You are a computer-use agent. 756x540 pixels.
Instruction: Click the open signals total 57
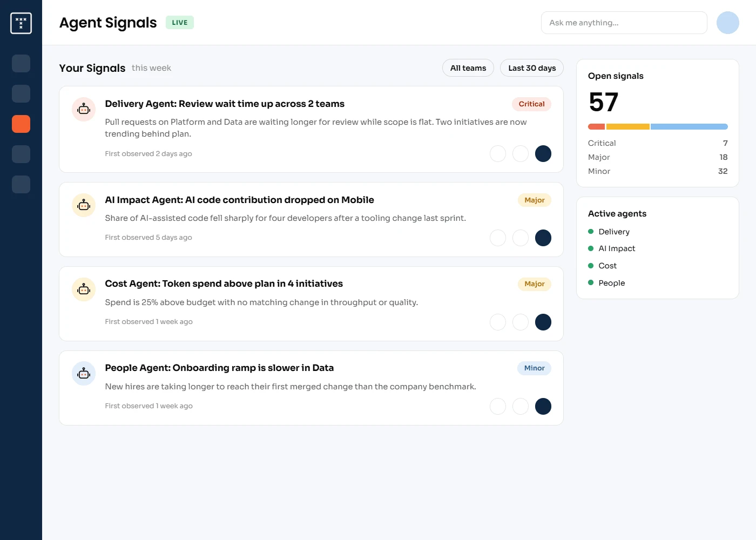tap(604, 102)
